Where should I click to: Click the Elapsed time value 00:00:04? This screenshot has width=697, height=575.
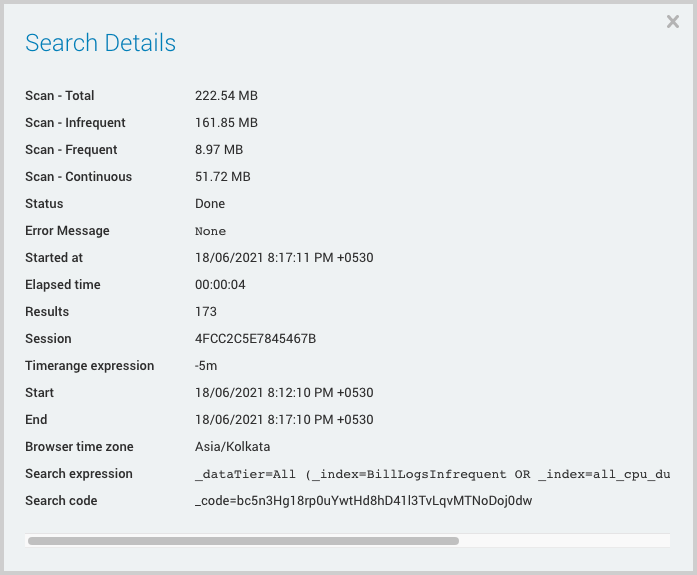click(221, 285)
